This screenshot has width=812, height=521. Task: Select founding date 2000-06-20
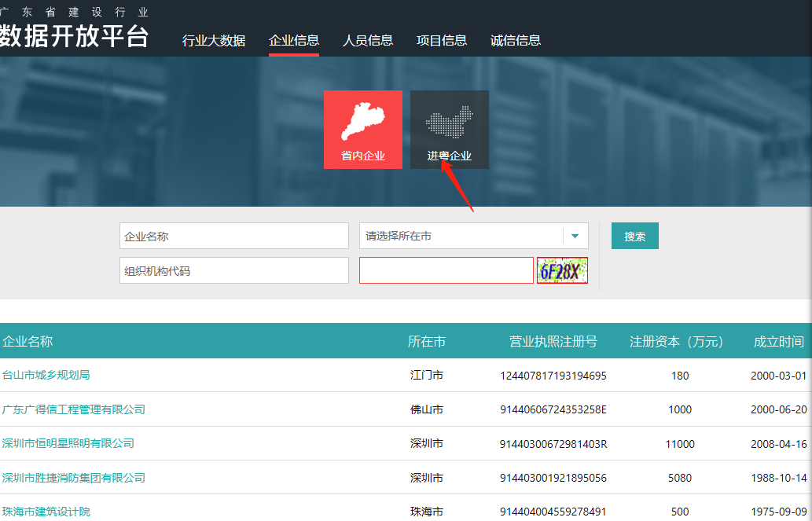(x=779, y=409)
